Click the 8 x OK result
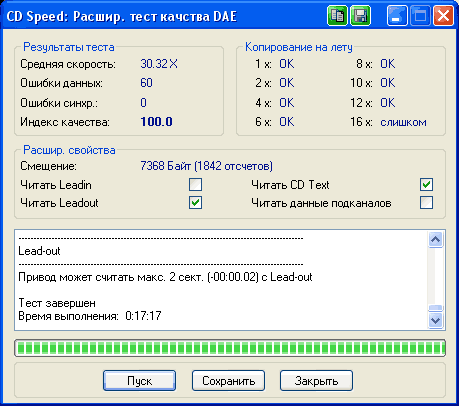459x406 pixels. (x=388, y=64)
